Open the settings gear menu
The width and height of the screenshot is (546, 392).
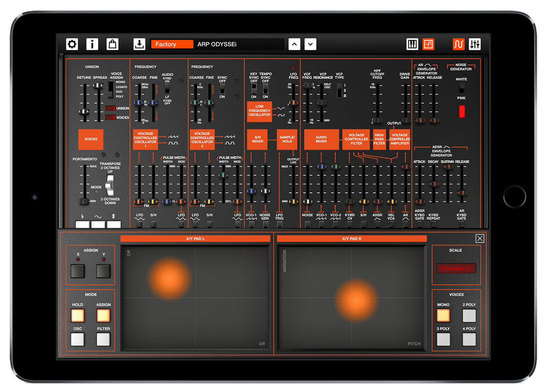(x=72, y=44)
